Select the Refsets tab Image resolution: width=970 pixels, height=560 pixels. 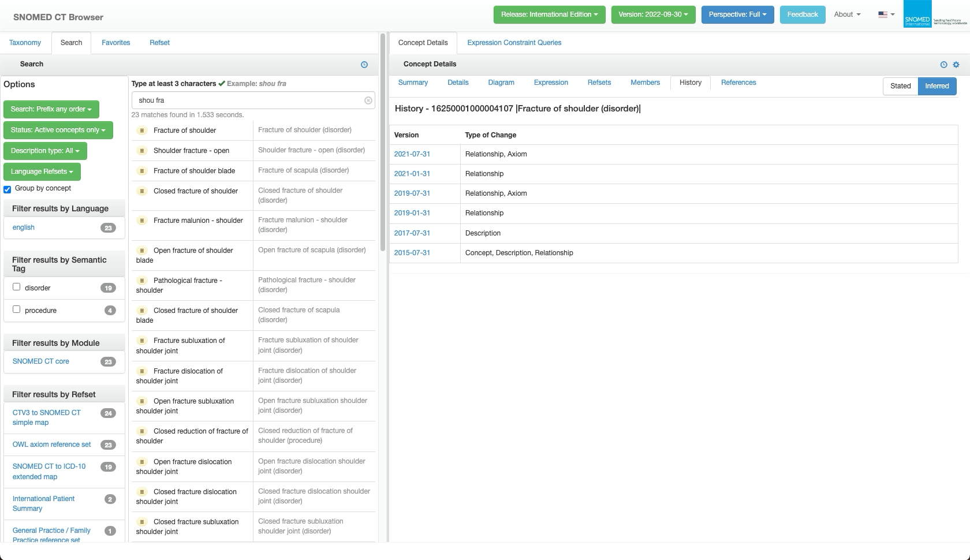[599, 83]
